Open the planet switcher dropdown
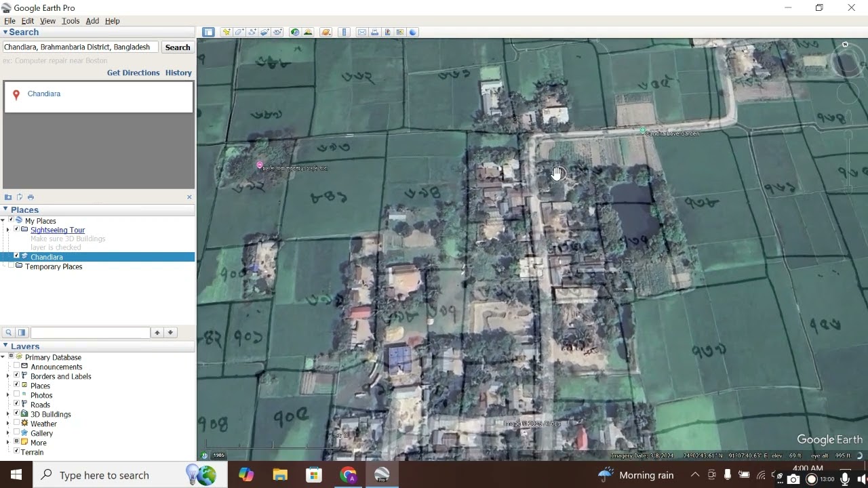 click(326, 32)
